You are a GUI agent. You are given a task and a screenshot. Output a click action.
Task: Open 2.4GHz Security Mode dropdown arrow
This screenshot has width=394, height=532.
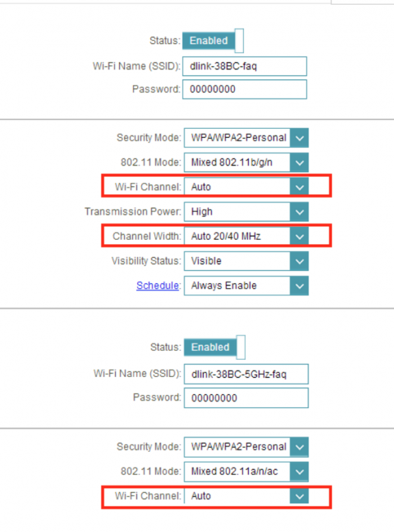pos(299,138)
